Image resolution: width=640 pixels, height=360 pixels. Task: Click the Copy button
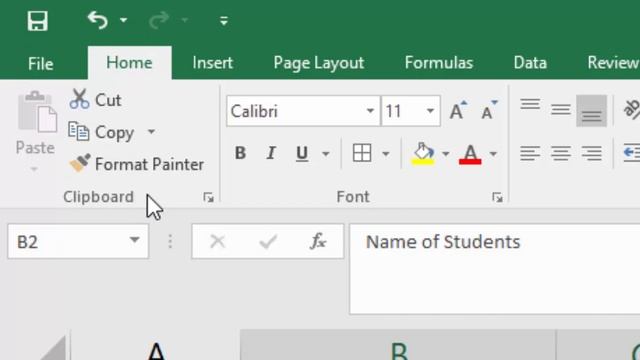(102, 132)
